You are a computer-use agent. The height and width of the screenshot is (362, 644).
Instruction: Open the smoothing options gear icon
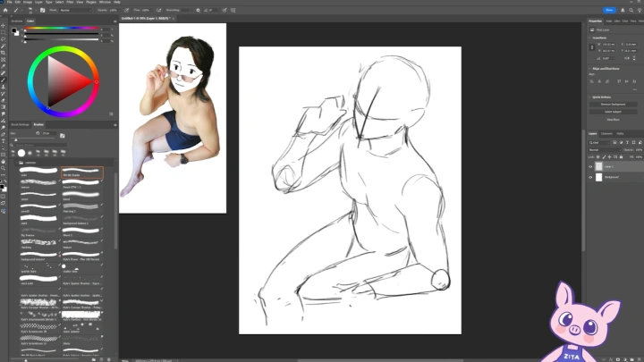tap(198, 10)
